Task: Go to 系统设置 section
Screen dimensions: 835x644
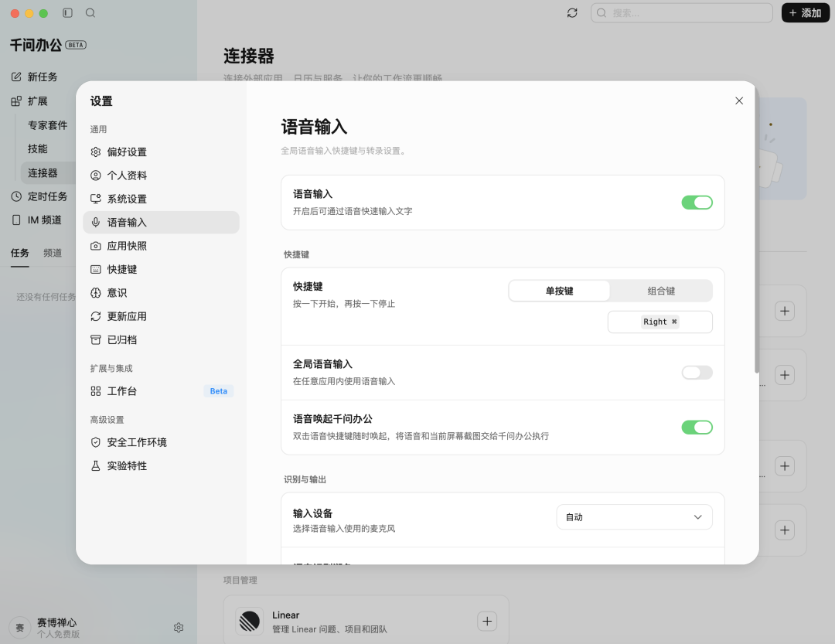Action: 161,199
